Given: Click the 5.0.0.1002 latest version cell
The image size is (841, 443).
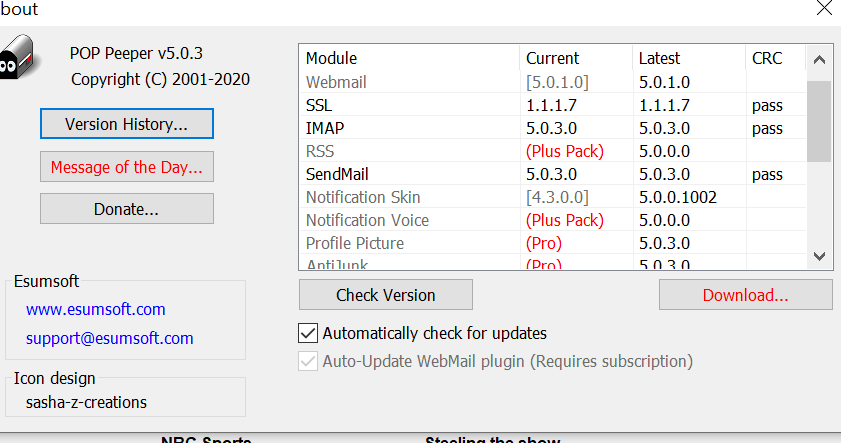Looking at the screenshot, I should 678,197.
